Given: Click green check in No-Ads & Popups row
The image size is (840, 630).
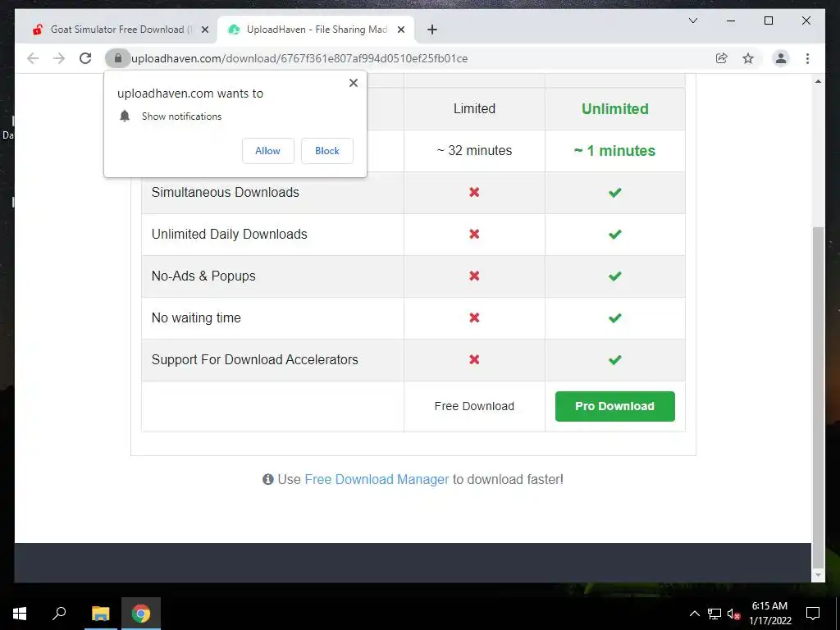Looking at the screenshot, I should [x=615, y=276].
